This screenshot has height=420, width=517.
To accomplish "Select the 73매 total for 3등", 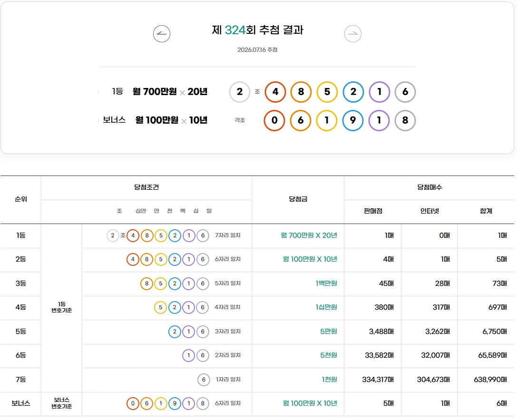I will (x=499, y=283).
